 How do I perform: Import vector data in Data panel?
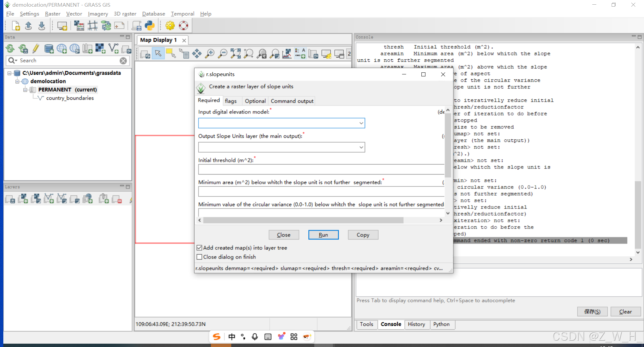(114, 49)
